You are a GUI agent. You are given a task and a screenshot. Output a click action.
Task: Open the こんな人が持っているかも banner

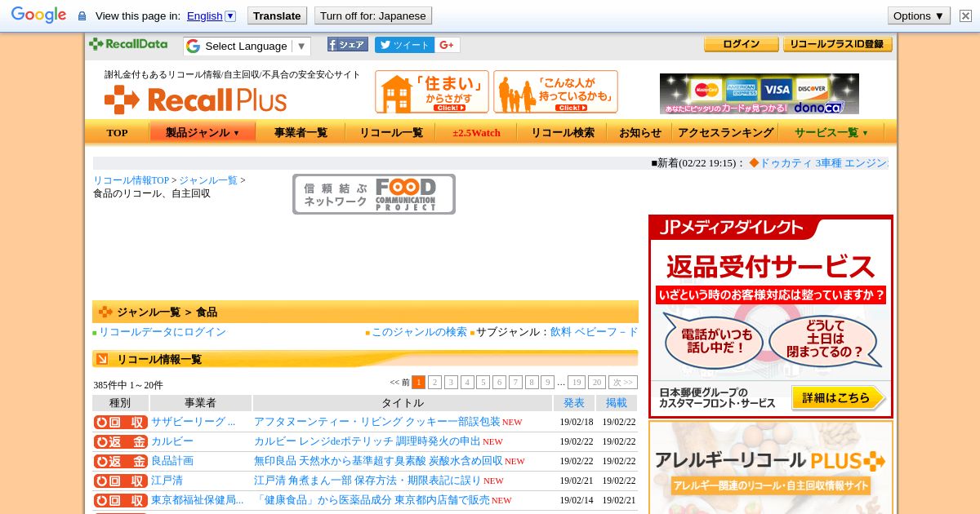tap(555, 91)
